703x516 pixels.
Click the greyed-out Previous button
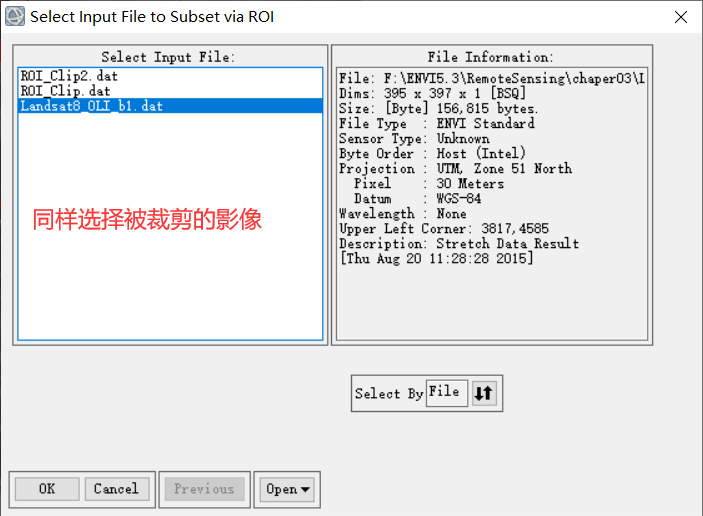click(x=204, y=489)
